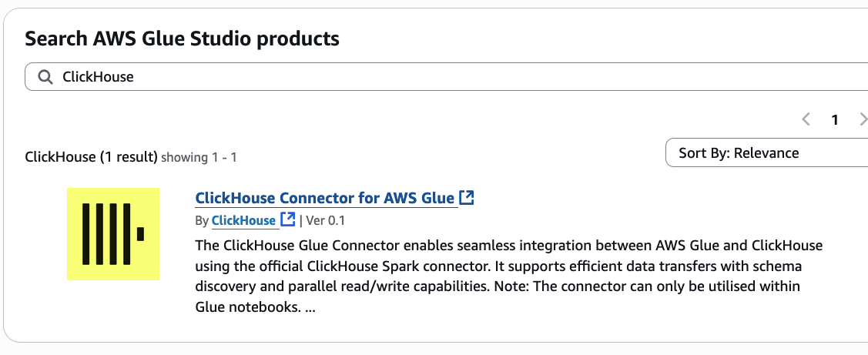Open the Sort By: Relevance dropdown
The height and width of the screenshot is (355, 868).
point(766,153)
